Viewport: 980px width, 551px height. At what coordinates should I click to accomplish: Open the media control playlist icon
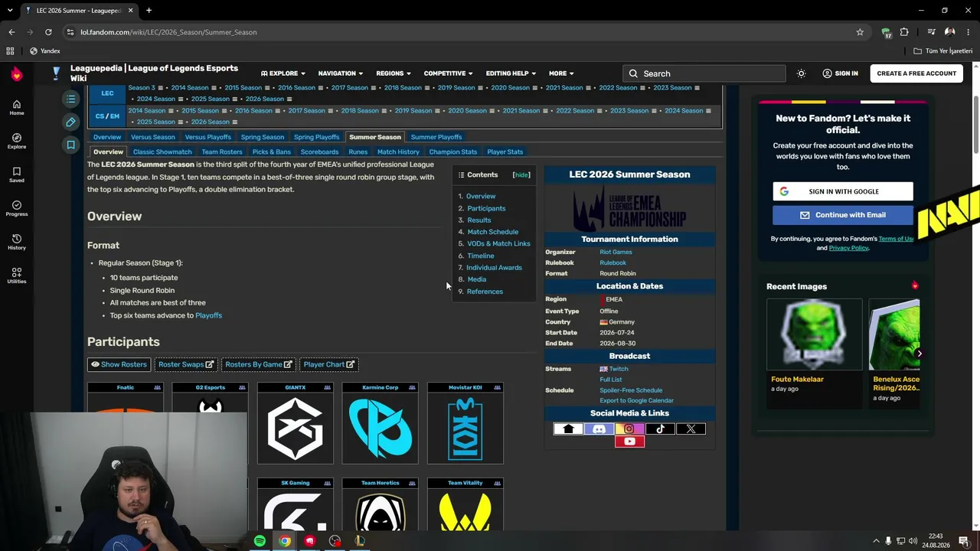[931, 32]
